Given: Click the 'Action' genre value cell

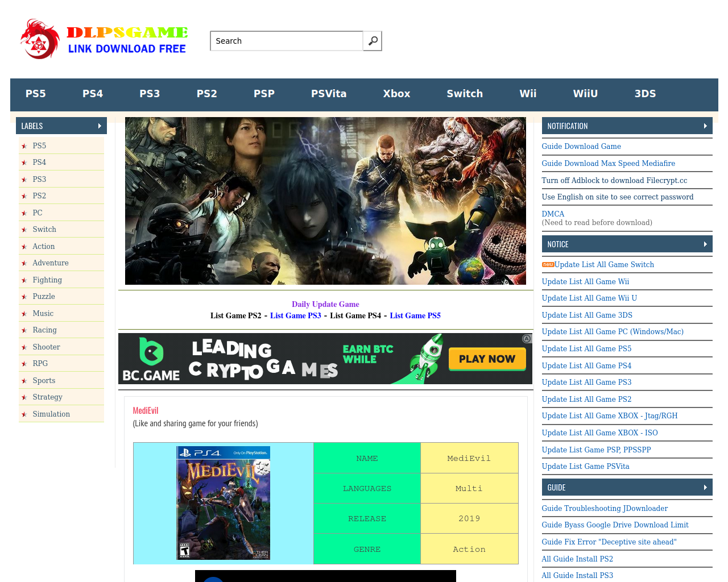Looking at the screenshot, I should pos(469,549).
